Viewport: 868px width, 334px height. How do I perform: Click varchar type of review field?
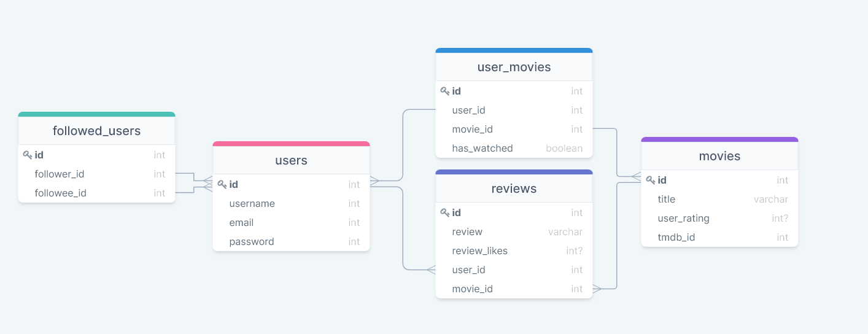point(565,232)
